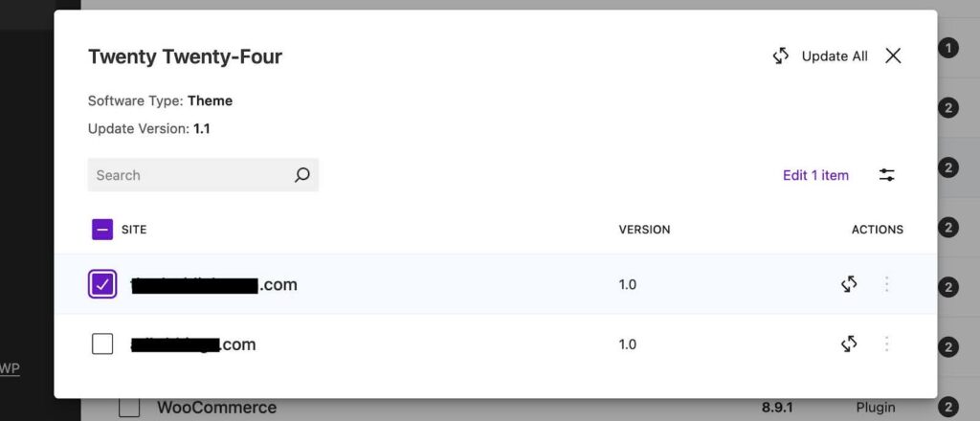Screen dimensions: 980x421
Task: Click the update icon for the second site
Action: pyautogui.click(x=849, y=343)
